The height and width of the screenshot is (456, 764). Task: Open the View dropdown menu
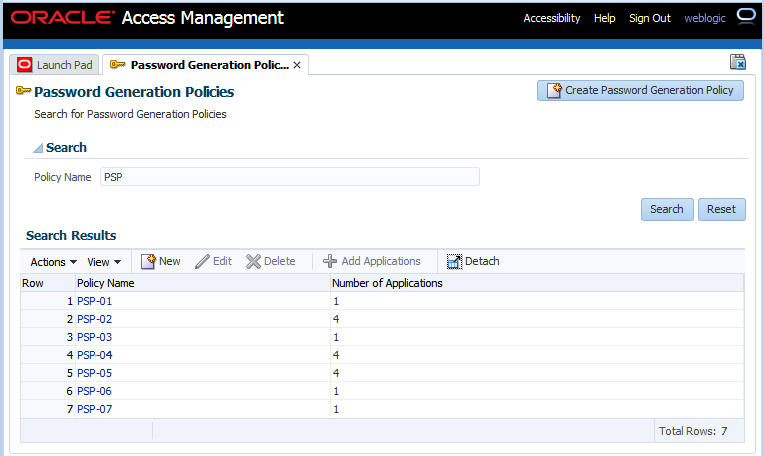pyautogui.click(x=104, y=262)
